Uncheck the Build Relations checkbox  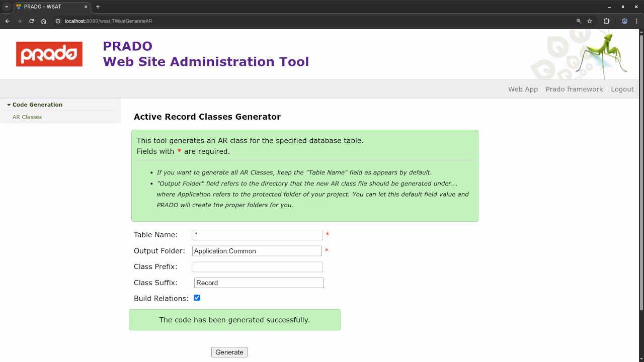(x=197, y=298)
